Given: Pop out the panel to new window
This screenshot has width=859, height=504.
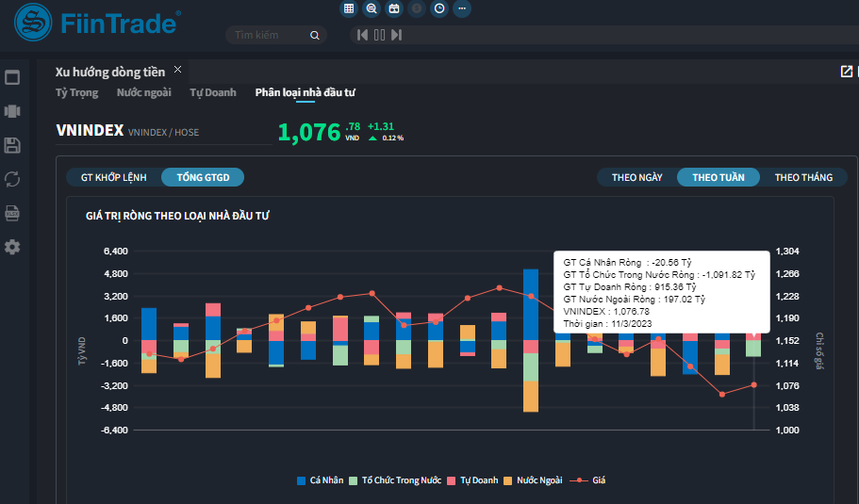Looking at the screenshot, I should [x=846, y=72].
